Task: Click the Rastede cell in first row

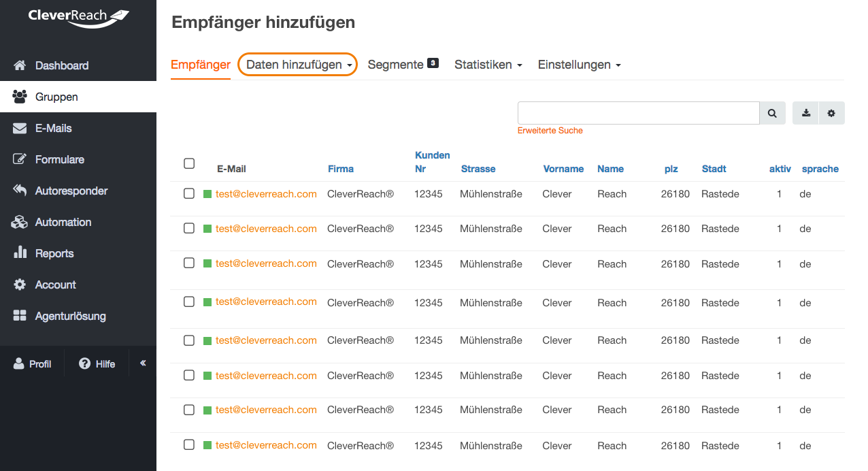Action: [x=720, y=194]
